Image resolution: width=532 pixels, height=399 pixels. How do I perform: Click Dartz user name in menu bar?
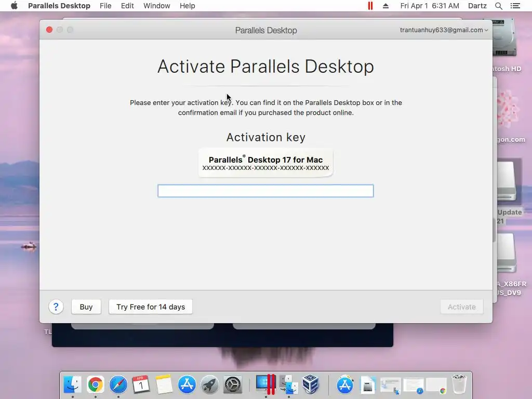(477, 6)
